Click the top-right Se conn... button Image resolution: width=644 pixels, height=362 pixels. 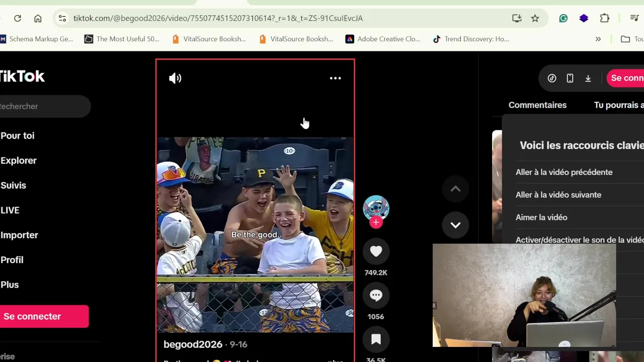click(x=625, y=78)
